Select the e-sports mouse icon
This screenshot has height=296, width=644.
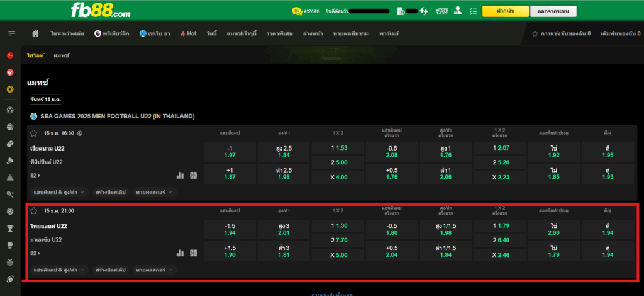coord(10,144)
